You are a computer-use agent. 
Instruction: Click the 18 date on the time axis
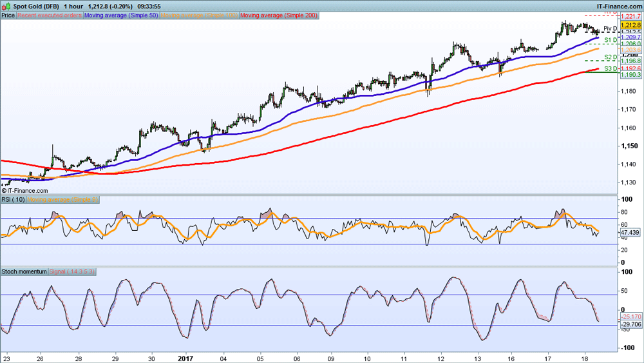click(x=585, y=358)
